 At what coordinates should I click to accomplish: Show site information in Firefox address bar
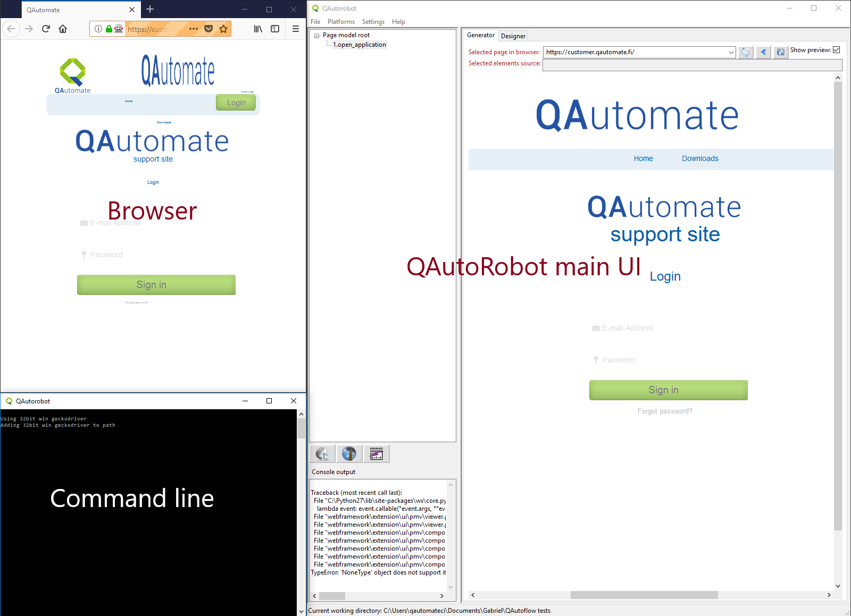[x=98, y=29]
